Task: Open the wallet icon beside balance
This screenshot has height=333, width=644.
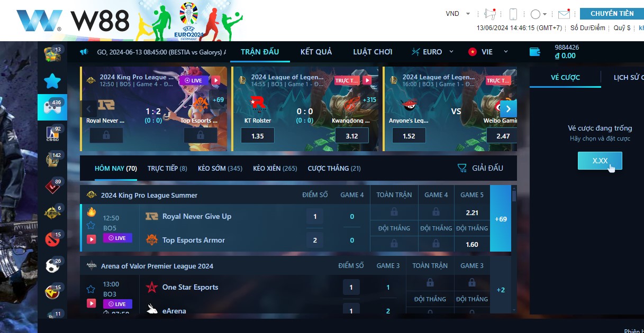Action: [x=535, y=52]
